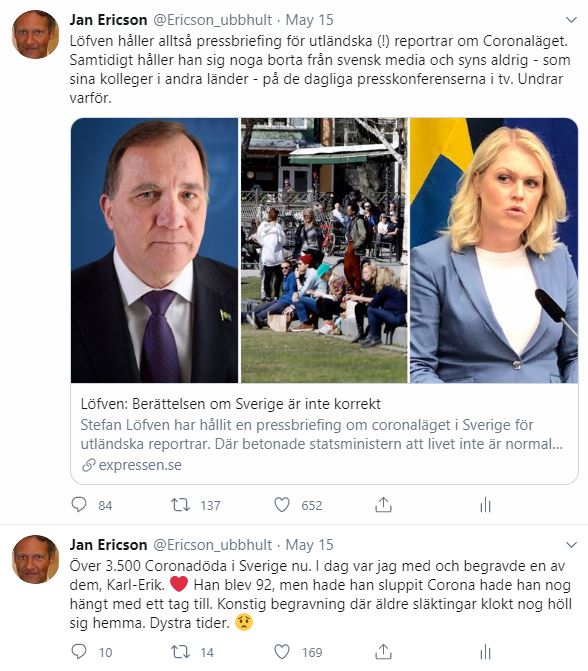Retweet the Löfven pressbriefing tweet
Image resolution: width=588 pixels, height=671 pixels.
pyautogui.click(x=180, y=505)
